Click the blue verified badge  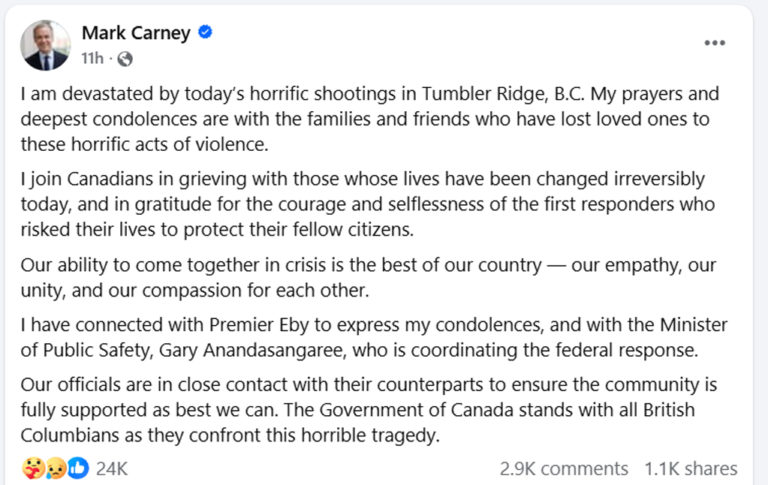[205, 33]
